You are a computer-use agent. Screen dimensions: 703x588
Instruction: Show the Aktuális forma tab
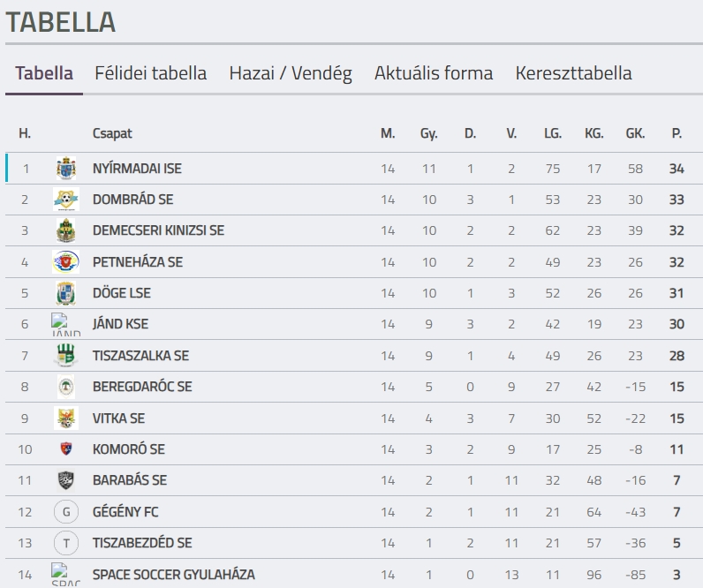434,73
